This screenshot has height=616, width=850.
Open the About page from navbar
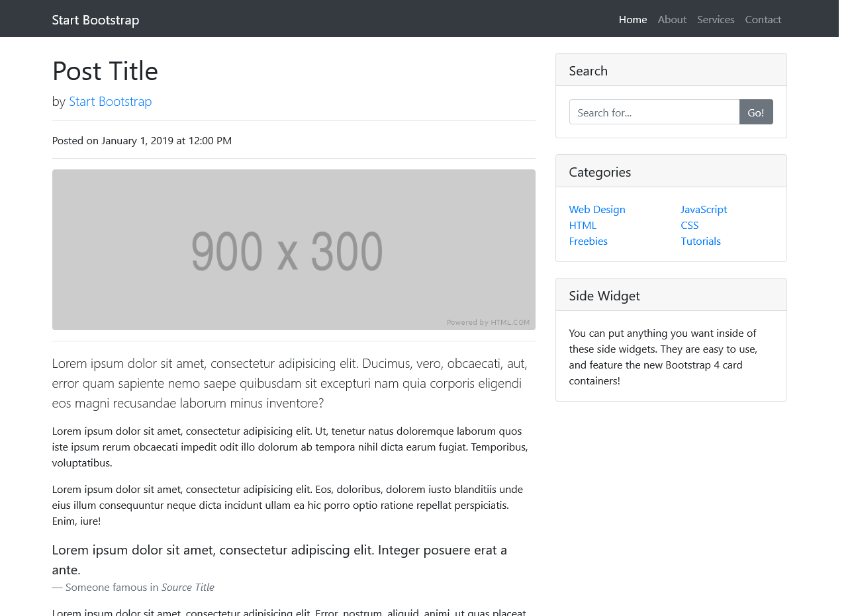(x=671, y=20)
